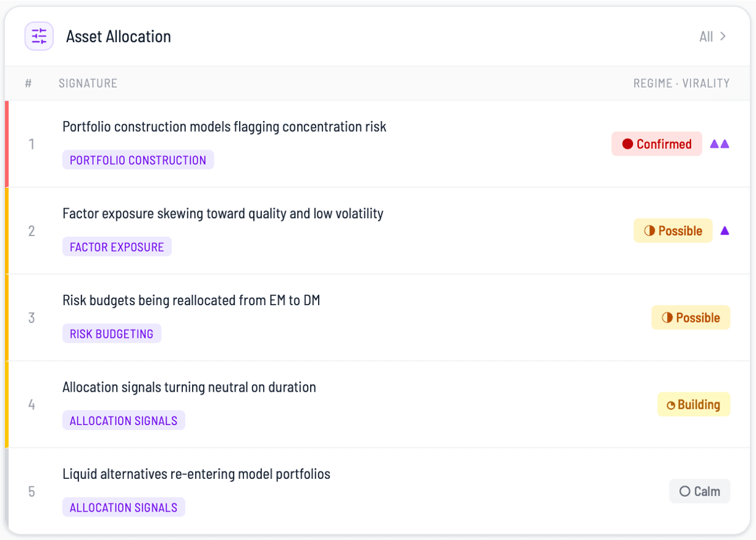This screenshot has width=756, height=540.
Task: Expand the All chevron link
Action: coord(713,36)
